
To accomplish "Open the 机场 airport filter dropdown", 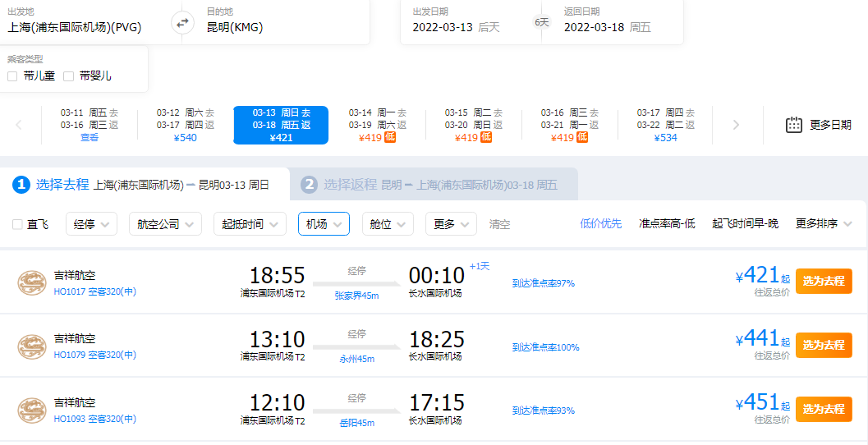I will [x=324, y=223].
